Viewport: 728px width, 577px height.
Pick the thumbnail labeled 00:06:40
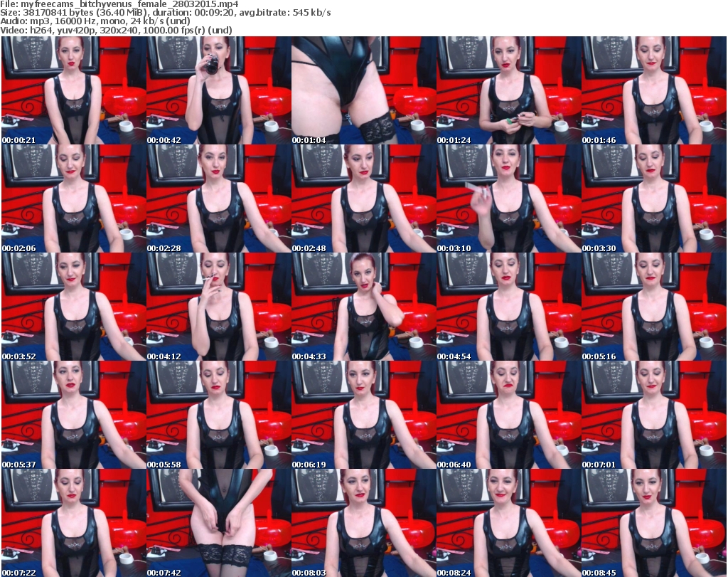(x=509, y=414)
